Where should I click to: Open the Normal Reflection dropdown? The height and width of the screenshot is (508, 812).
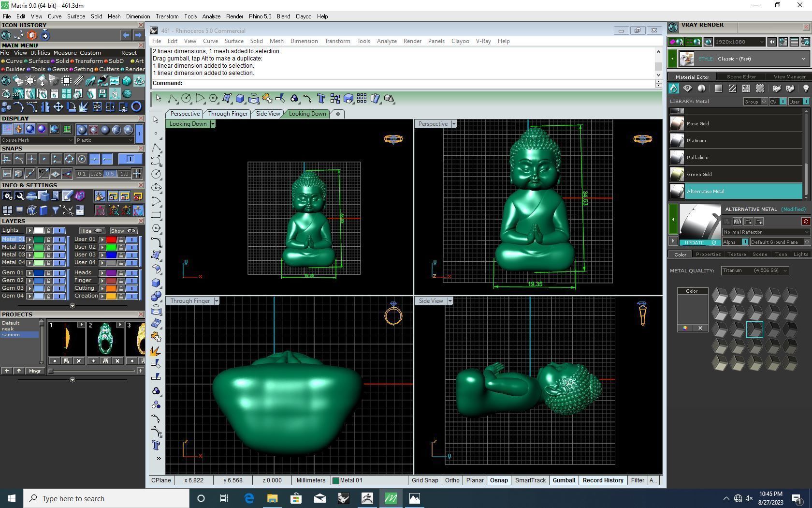coord(766,232)
